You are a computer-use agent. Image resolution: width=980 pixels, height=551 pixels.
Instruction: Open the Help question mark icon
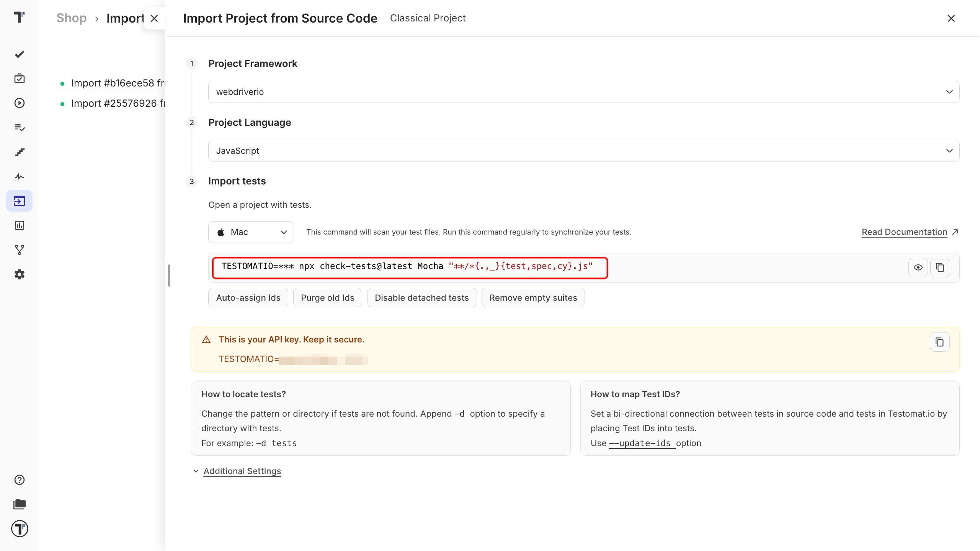(x=20, y=480)
